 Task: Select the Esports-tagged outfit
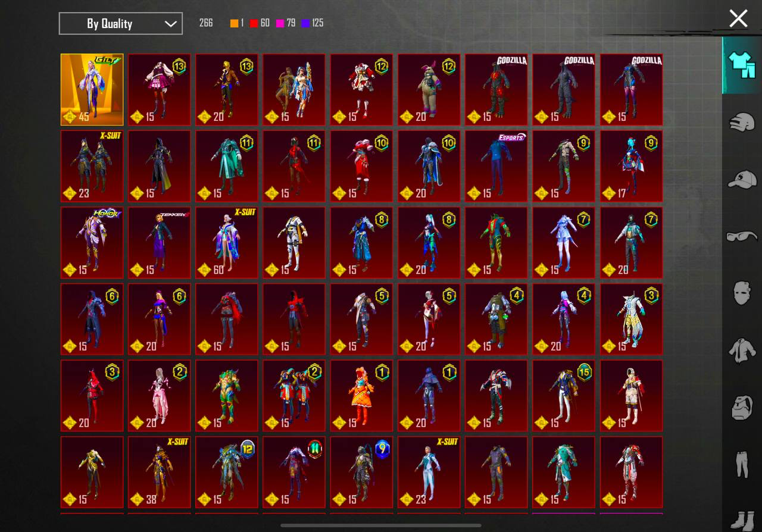point(496,166)
